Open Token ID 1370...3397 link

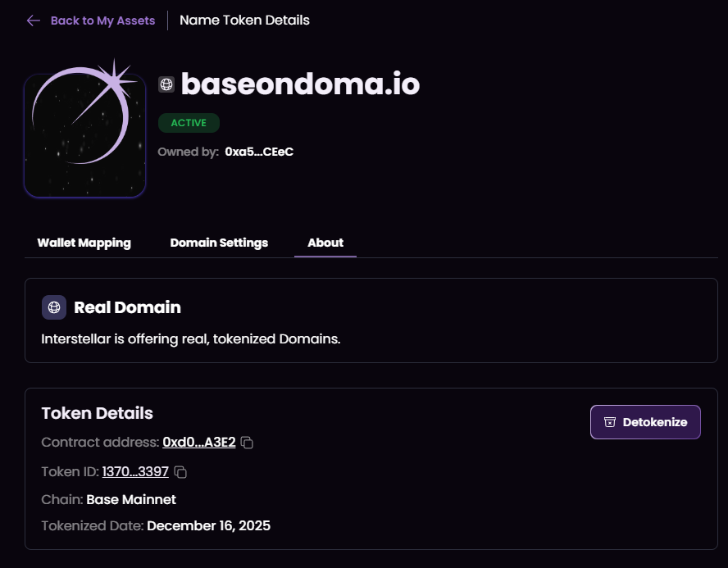[x=135, y=471]
